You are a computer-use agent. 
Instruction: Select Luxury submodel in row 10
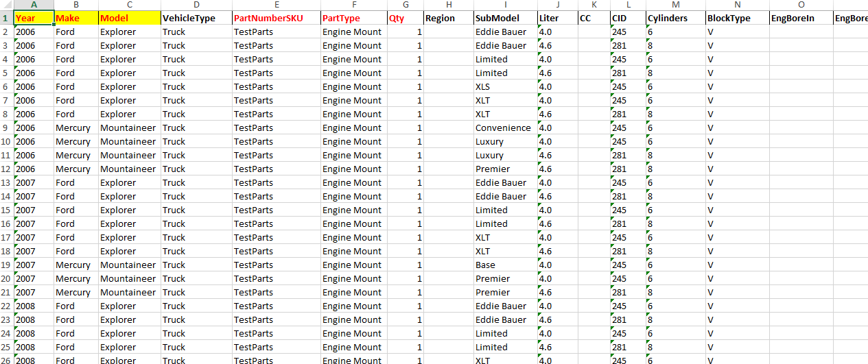tap(506, 141)
